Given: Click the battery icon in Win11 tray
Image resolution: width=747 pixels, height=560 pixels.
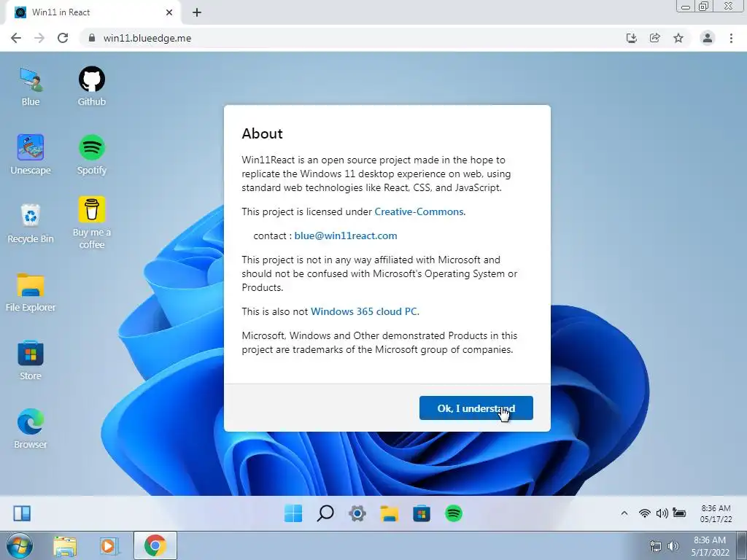Looking at the screenshot, I should pos(679,513).
